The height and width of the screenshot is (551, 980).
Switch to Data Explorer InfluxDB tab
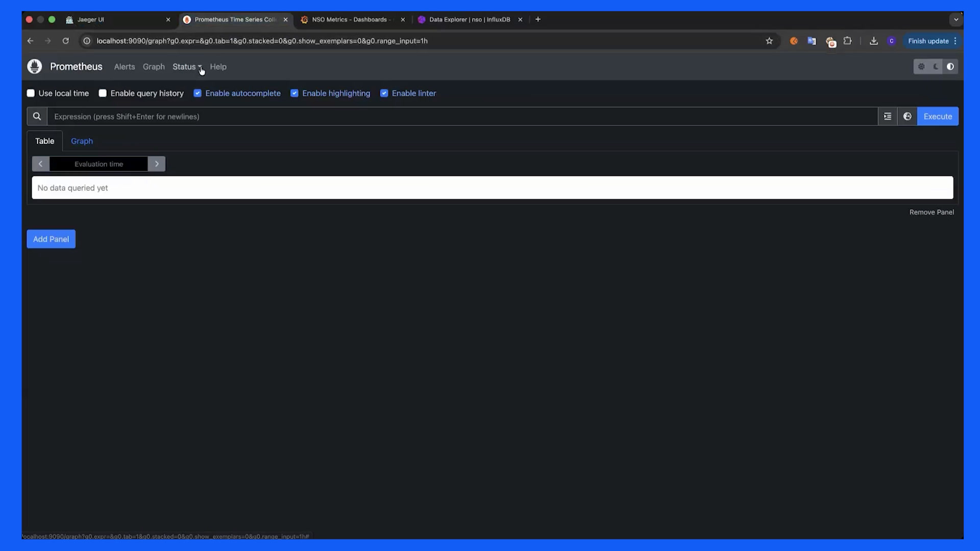tap(470, 19)
